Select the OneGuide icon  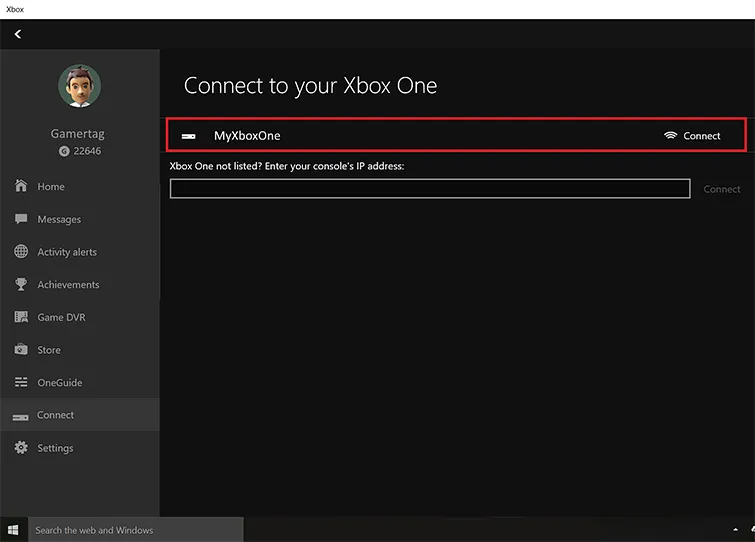coord(21,382)
